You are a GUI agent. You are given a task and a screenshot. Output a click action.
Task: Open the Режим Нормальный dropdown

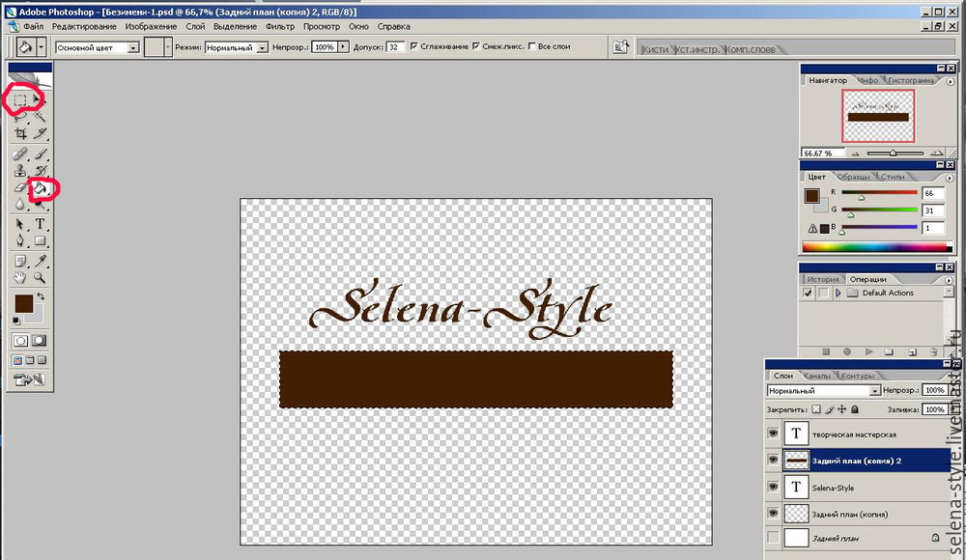tap(262, 47)
